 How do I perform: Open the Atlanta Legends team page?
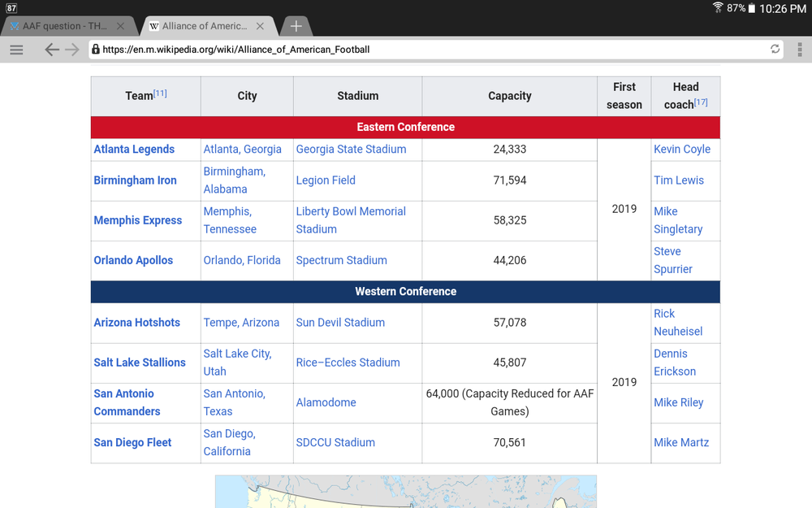pos(134,150)
